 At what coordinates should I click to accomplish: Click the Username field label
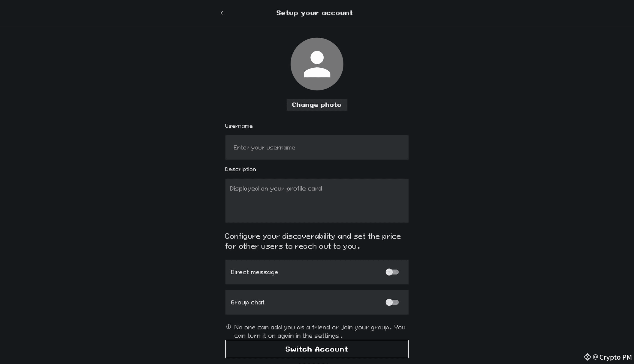[239, 126]
